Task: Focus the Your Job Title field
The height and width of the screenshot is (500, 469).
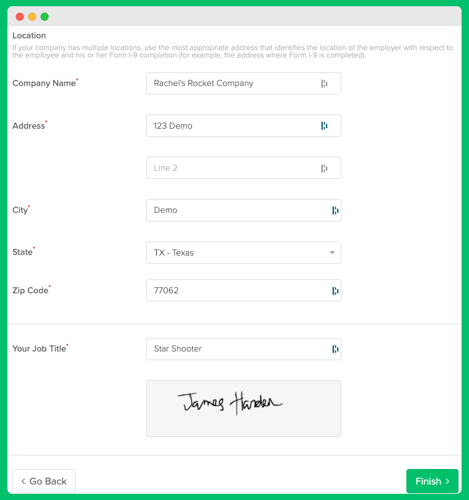Action: click(x=244, y=349)
